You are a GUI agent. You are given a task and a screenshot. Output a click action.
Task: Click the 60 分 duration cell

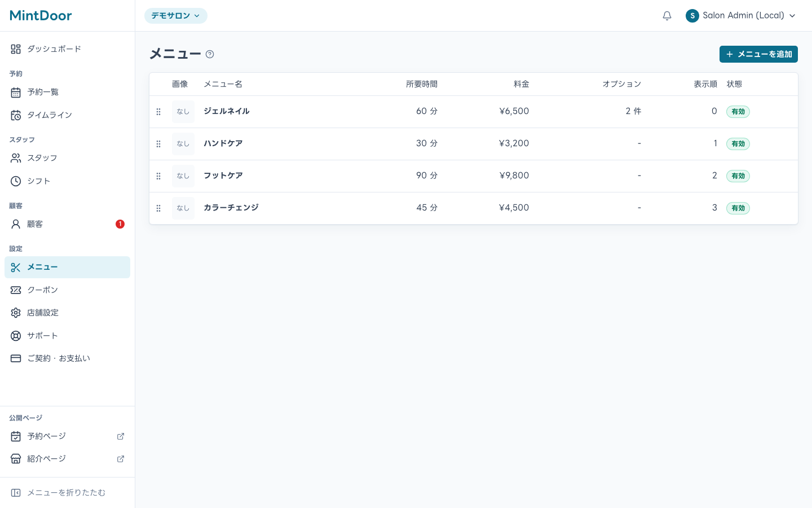pos(427,111)
